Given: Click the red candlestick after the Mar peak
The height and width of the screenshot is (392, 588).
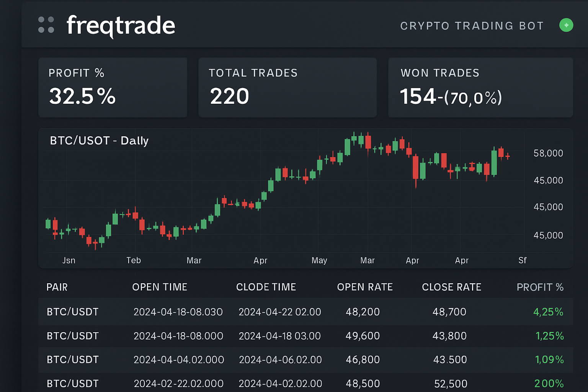Looking at the screenshot, I should pos(368,142).
